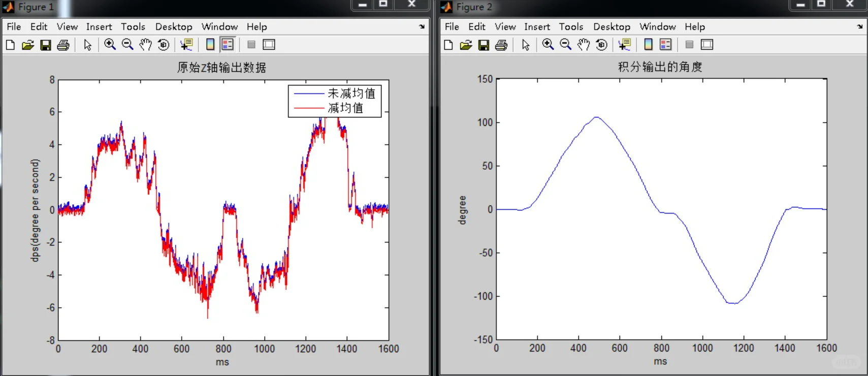The image size is (868, 376).
Task: Open a file from Figure 2 toolbar
Action: point(466,45)
